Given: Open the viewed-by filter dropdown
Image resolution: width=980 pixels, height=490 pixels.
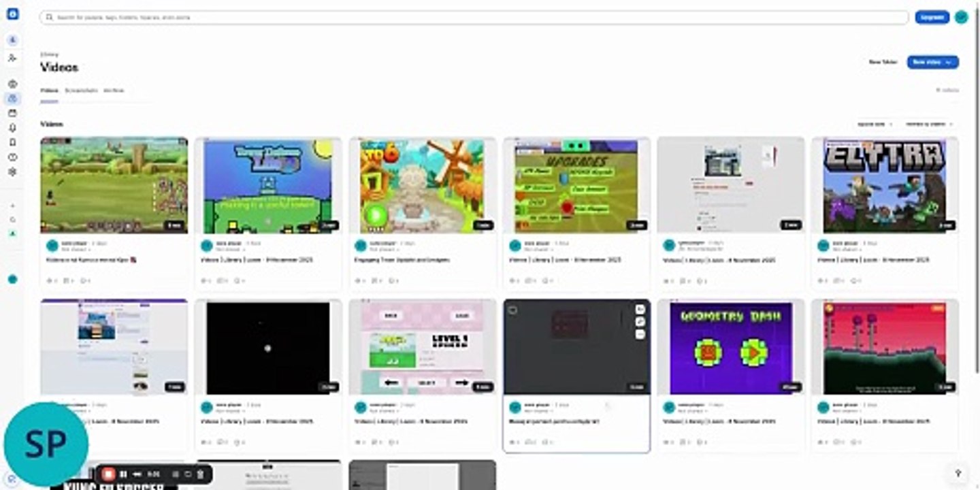Looking at the screenshot, I should (928, 125).
